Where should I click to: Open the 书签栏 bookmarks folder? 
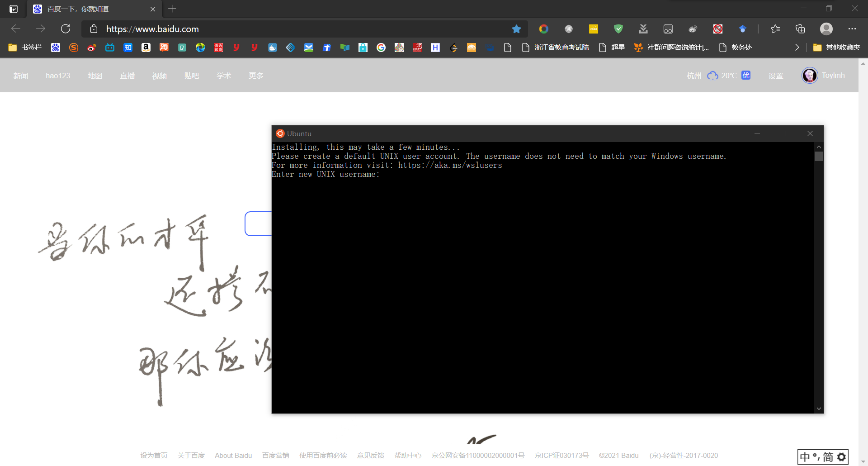click(x=25, y=48)
